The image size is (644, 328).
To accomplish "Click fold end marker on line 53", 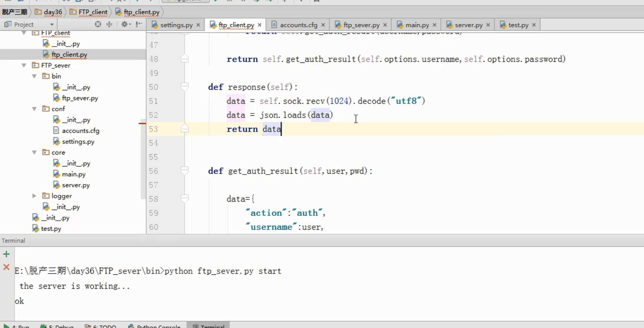I will [185, 129].
